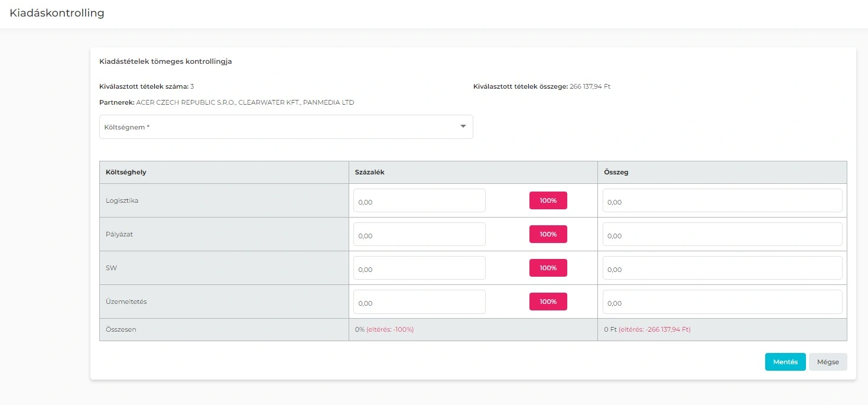
Task: Cancel using the Mégse button
Action: point(827,362)
